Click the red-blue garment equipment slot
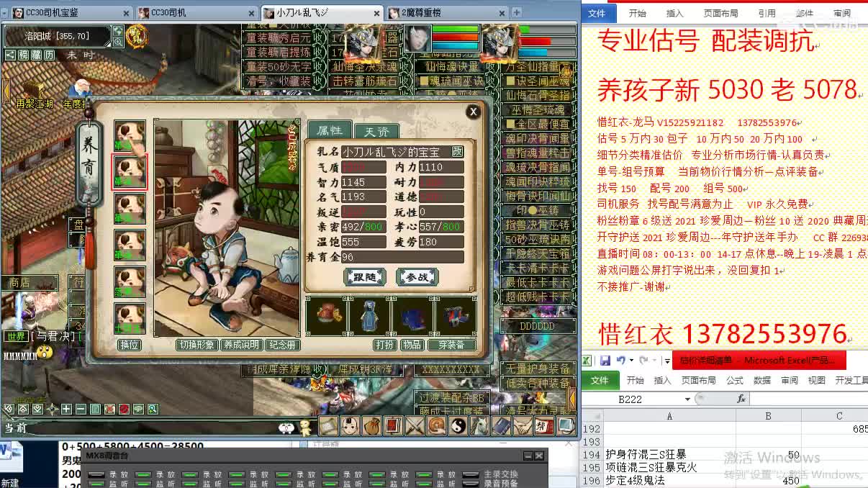 (x=456, y=316)
